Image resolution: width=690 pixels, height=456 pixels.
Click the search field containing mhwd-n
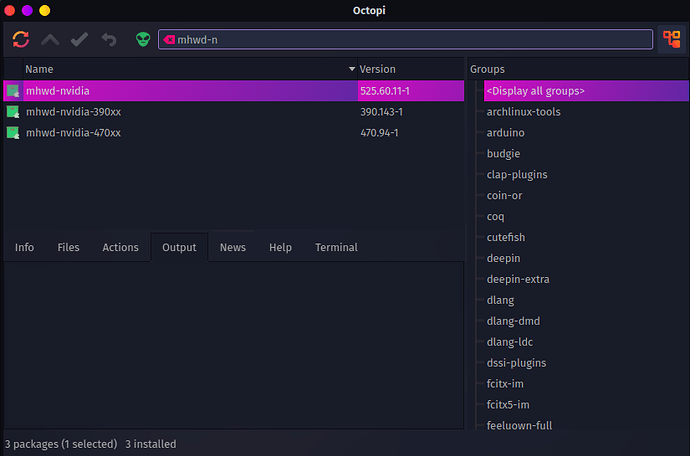[x=405, y=40]
